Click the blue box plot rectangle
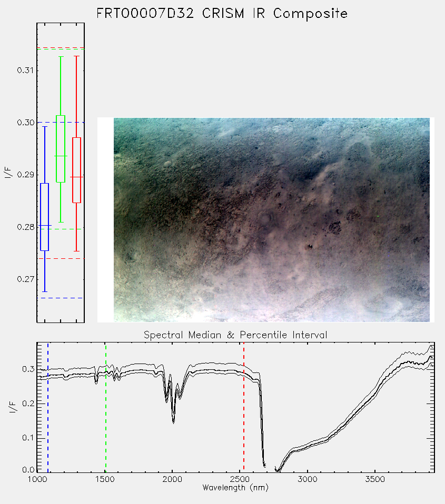445x504 pixels. 44,217
